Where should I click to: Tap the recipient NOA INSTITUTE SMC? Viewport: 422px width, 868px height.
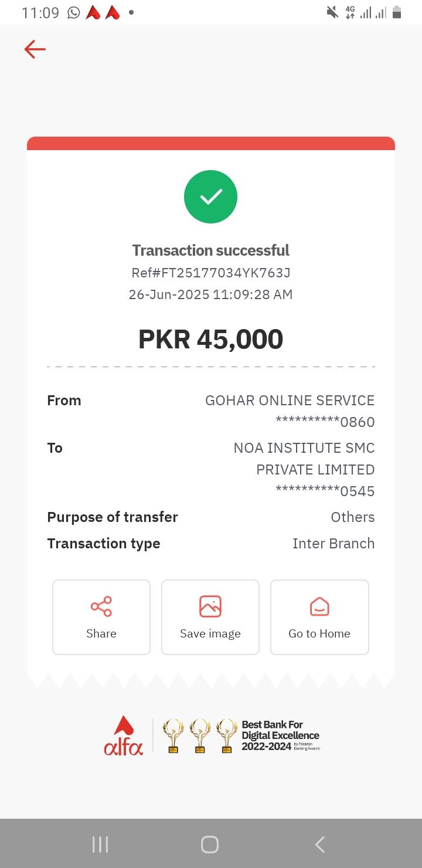click(304, 448)
